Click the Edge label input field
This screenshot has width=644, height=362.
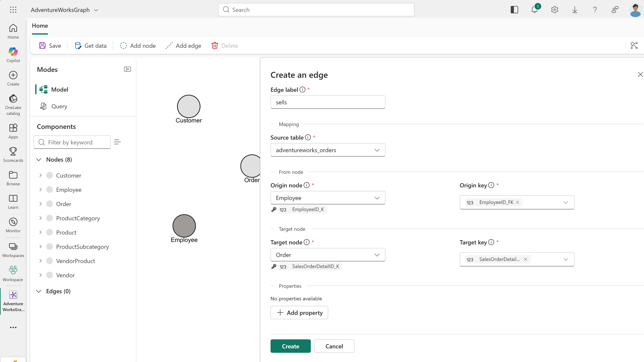pyautogui.click(x=328, y=102)
